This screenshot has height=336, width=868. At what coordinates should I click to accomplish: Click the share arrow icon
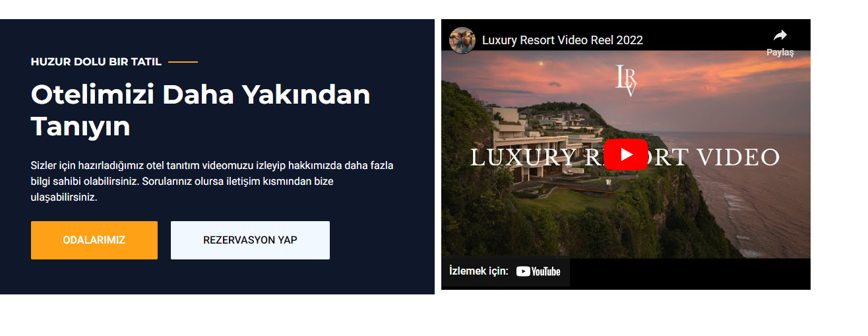(780, 36)
